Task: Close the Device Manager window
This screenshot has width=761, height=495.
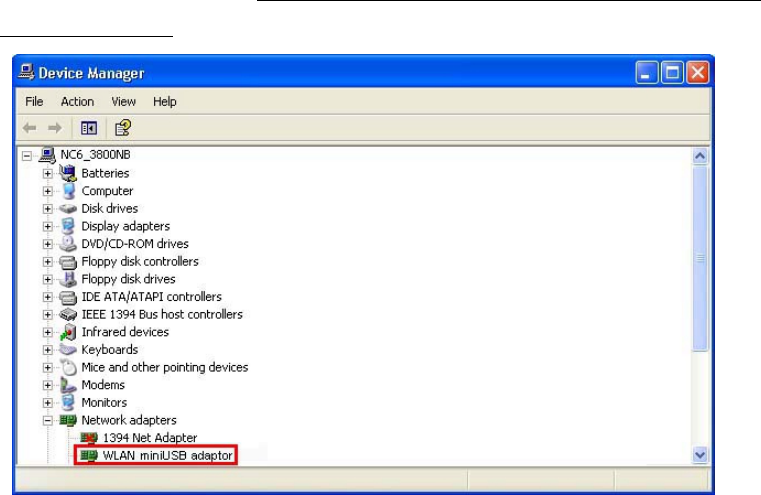Action: click(698, 73)
